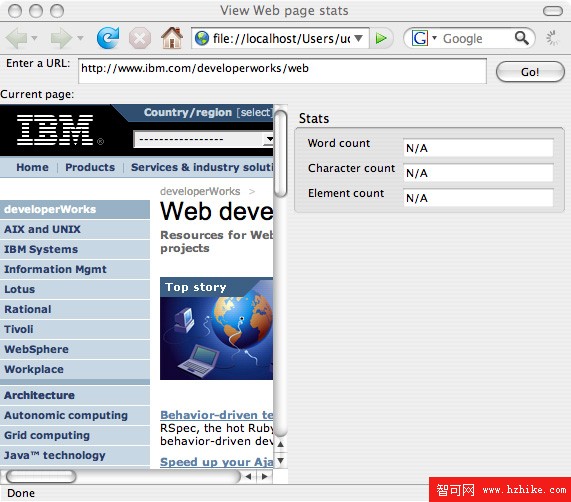
Task: Click the developerWorks breadcrumb link
Action: click(x=200, y=191)
